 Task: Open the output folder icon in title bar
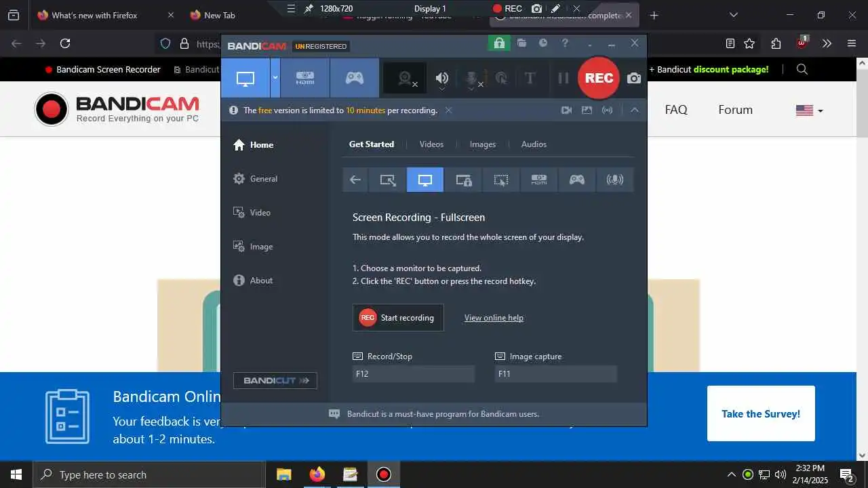point(521,43)
